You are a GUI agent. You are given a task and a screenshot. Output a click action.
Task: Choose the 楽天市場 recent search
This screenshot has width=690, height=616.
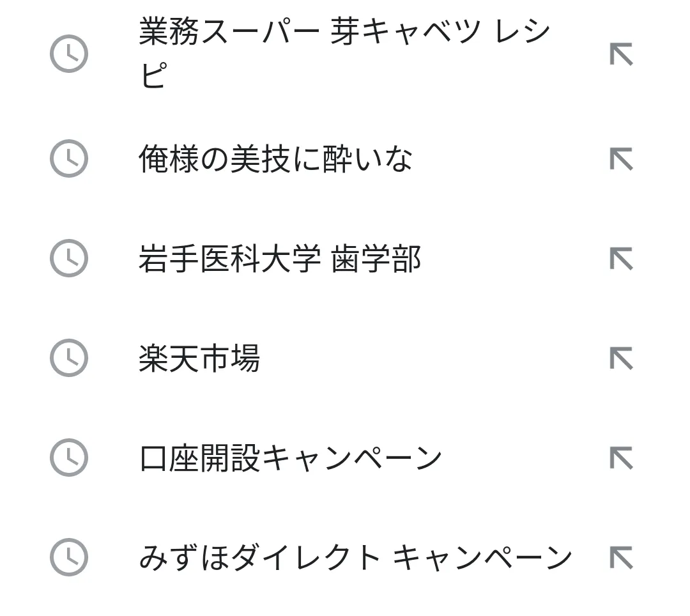199,358
